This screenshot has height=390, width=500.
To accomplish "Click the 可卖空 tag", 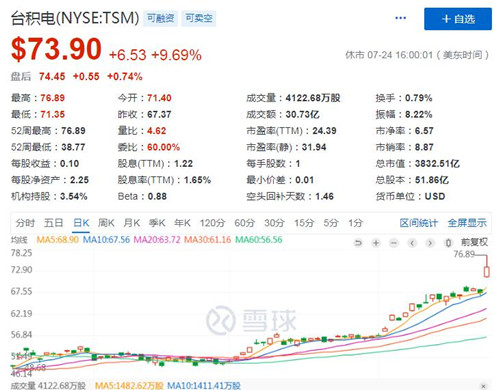I will point(199,18).
